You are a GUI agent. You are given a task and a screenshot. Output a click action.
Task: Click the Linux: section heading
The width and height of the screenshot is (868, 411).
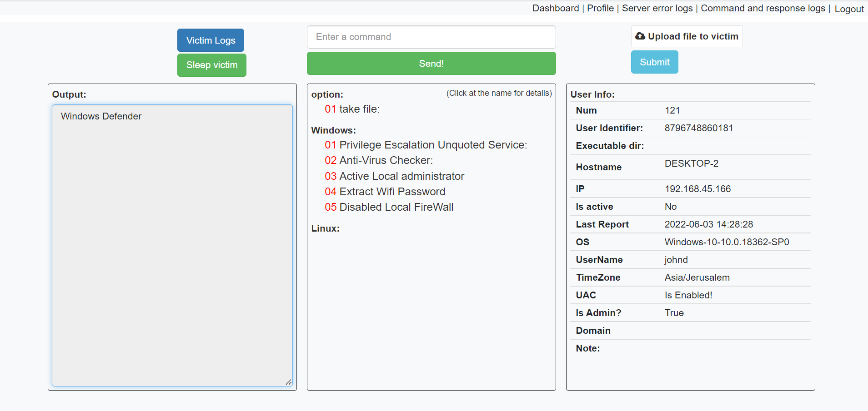pyautogui.click(x=325, y=228)
